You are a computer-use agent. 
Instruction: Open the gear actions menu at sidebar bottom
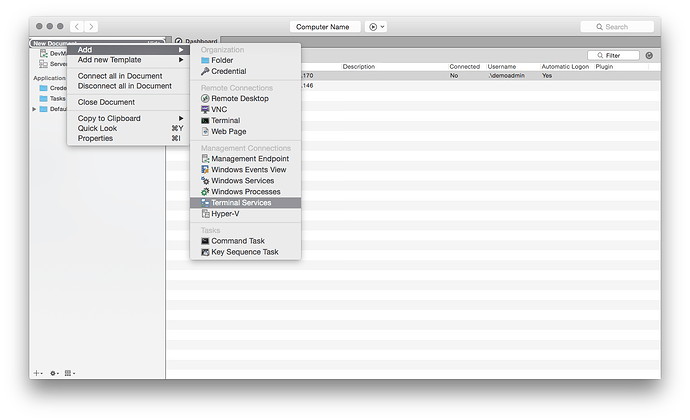[x=54, y=373]
